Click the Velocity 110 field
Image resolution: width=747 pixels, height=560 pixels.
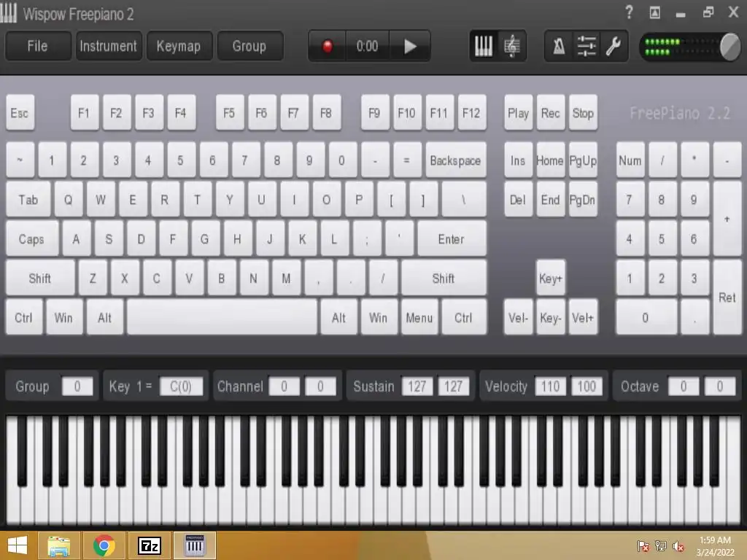550,386
